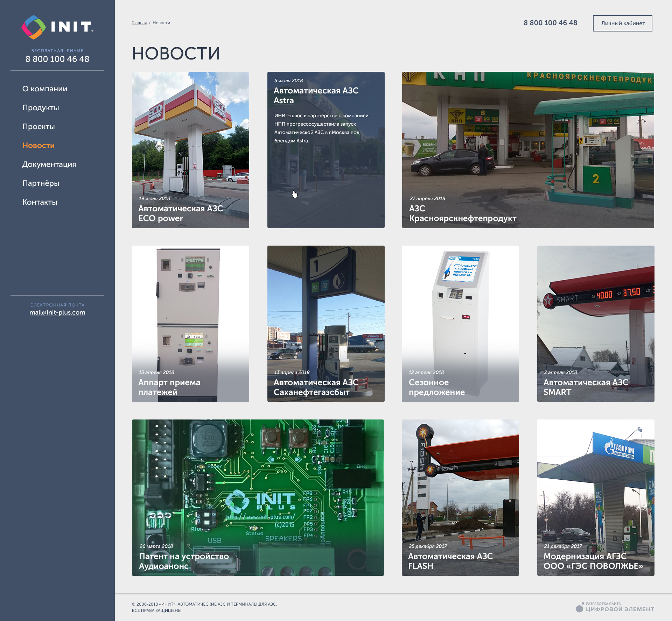The image size is (672, 621).
Task: Click the Цифровой Элемент developer logo
Action: point(615,608)
